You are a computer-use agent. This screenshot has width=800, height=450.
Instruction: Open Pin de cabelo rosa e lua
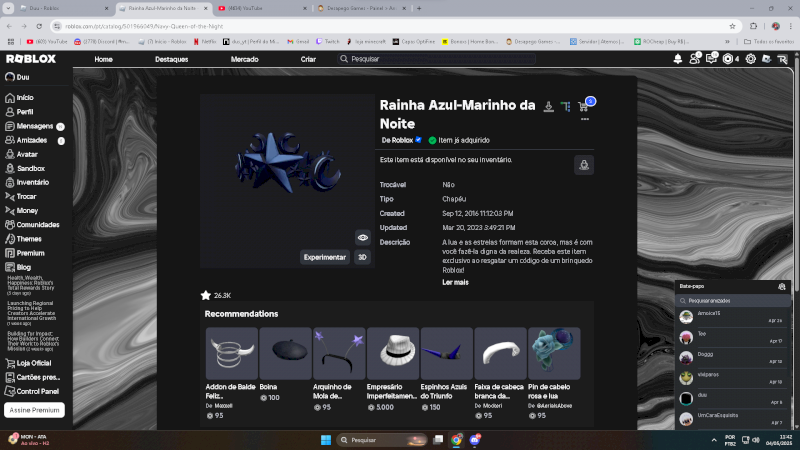pyautogui.click(x=554, y=354)
